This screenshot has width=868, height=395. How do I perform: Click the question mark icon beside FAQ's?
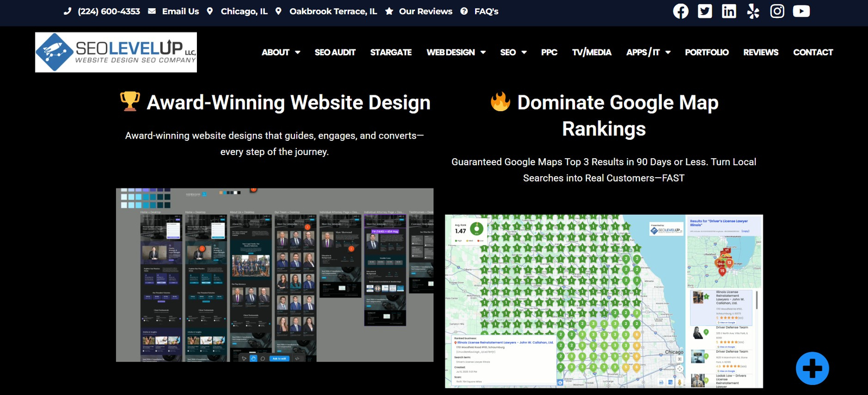point(464,11)
